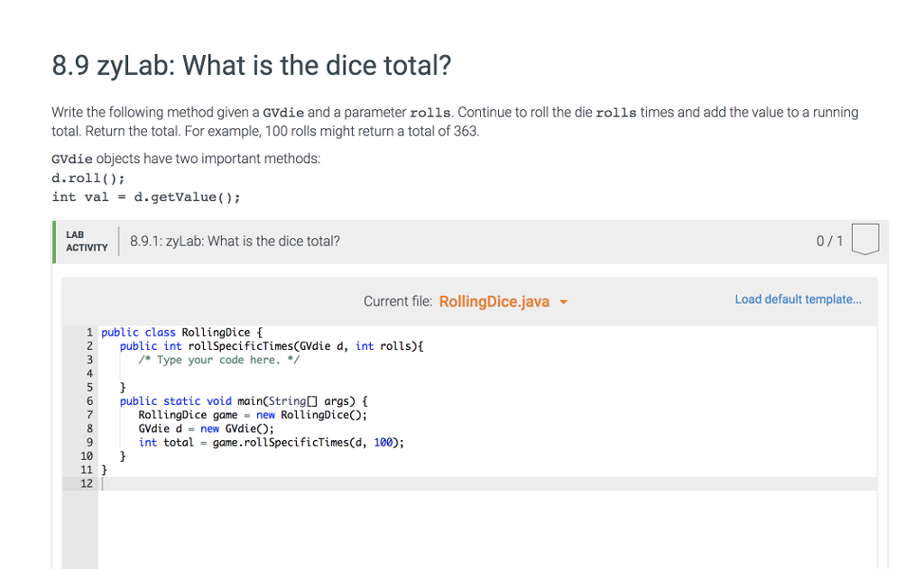Toggle the completion checkbox beside the score

coord(864,238)
